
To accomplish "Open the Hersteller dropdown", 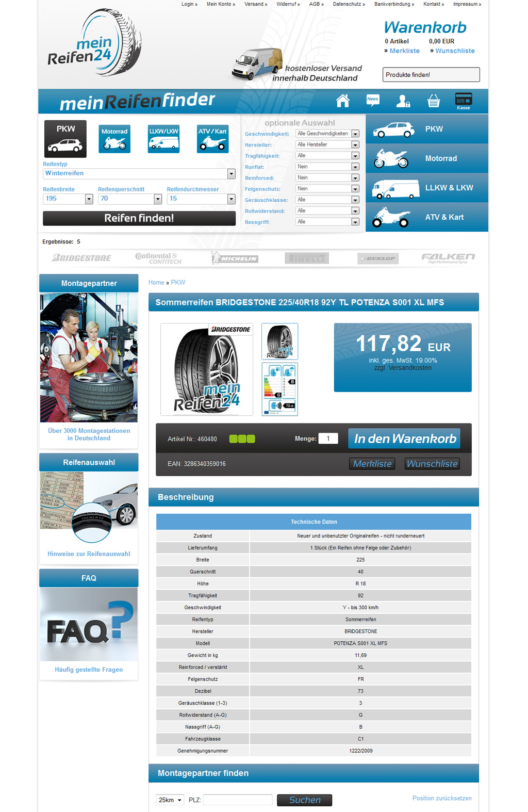I will click(x=327, y=145).
